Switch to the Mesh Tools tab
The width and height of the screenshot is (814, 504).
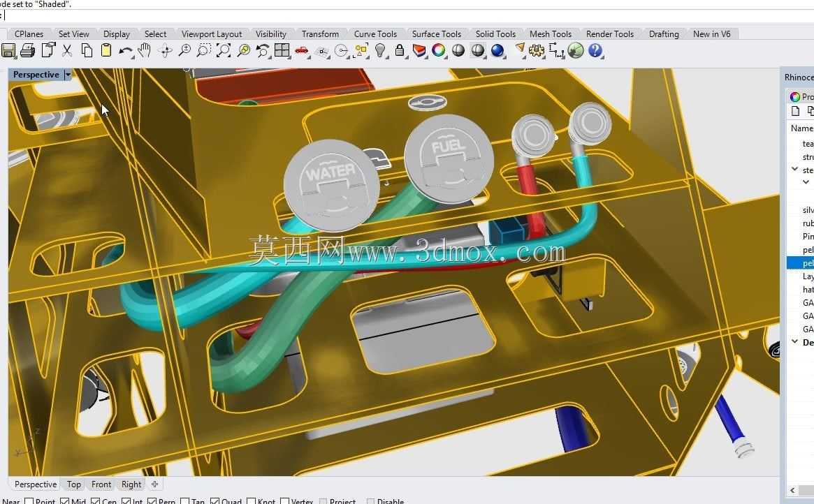click(551, 34)
